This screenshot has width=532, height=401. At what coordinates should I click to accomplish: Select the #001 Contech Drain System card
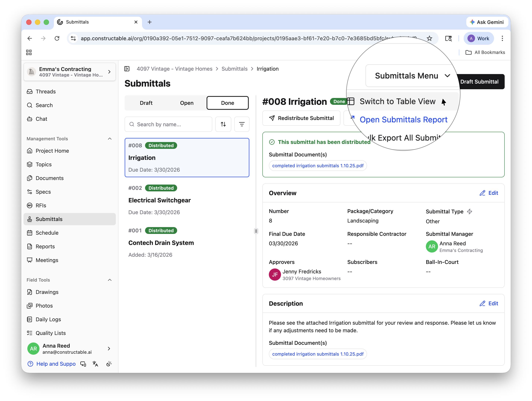[x=187, y=243]
